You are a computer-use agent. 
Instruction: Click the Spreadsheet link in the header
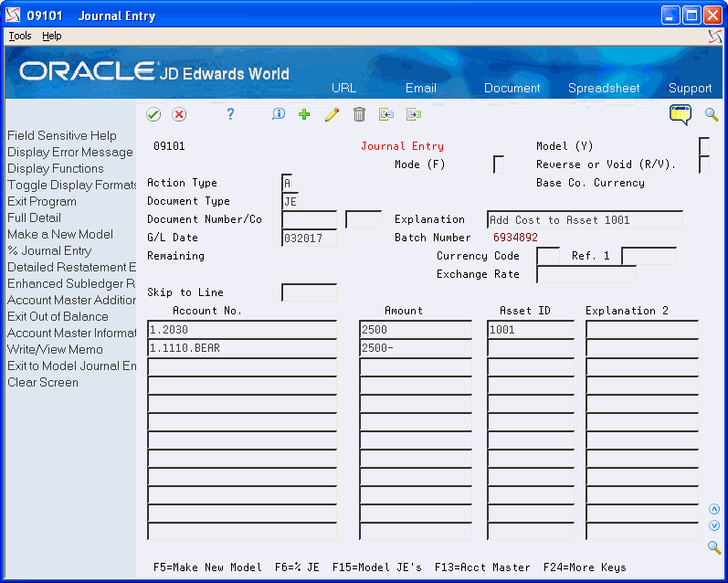click(x=603, y=89)
